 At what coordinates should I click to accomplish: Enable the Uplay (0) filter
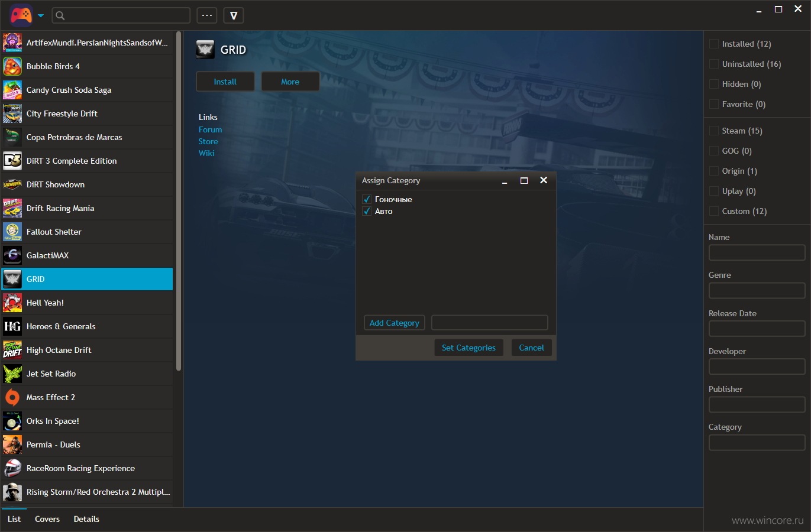[714, 191]
